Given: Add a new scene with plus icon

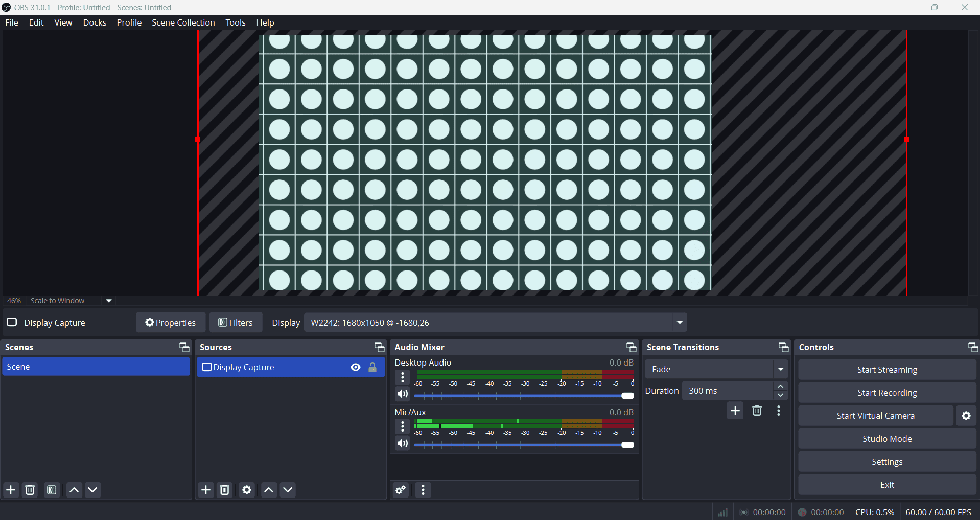Looking at the screenshot, I should click(11, 490).
